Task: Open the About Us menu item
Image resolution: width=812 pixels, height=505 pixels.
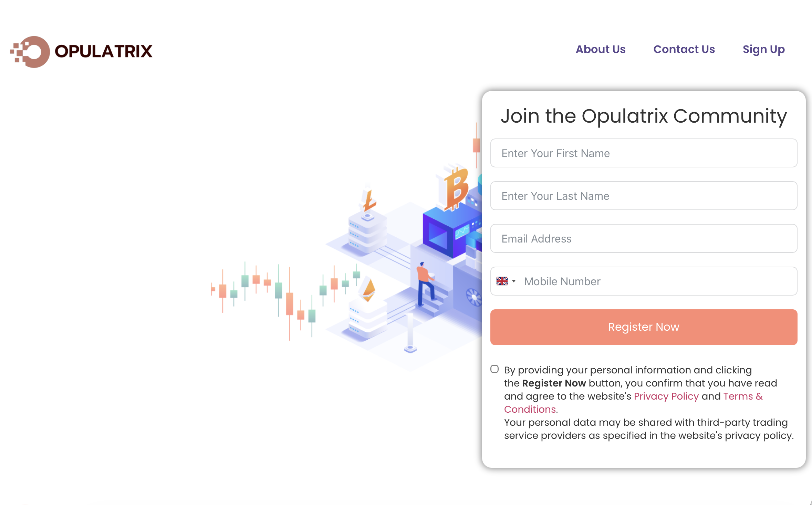Action: point(601,49)
